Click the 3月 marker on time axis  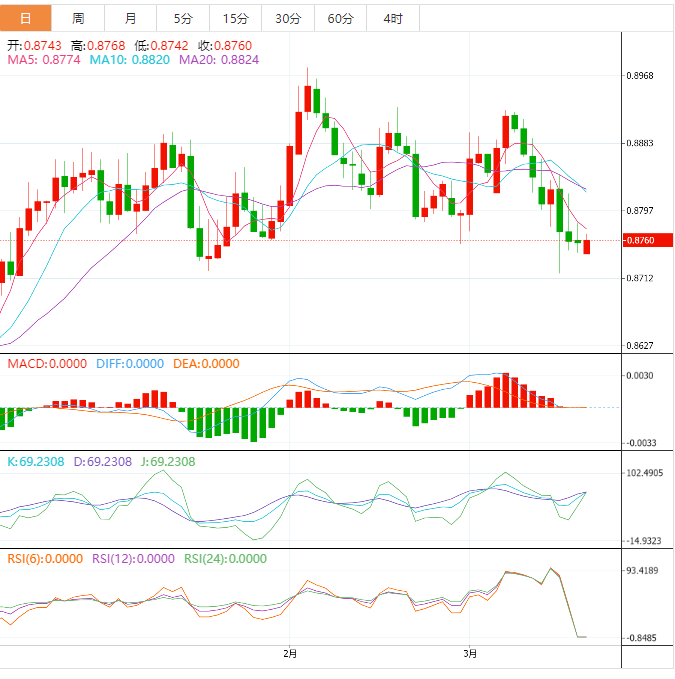tap(470, 654)
